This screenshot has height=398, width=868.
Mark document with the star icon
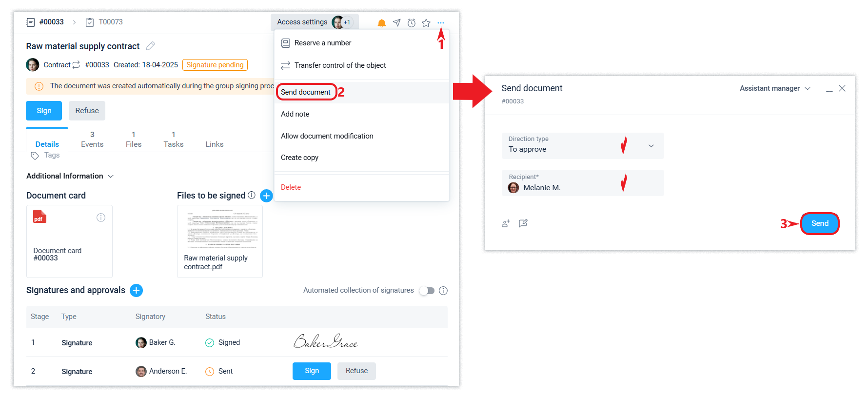pyautogui.click(x=426, y=23)
